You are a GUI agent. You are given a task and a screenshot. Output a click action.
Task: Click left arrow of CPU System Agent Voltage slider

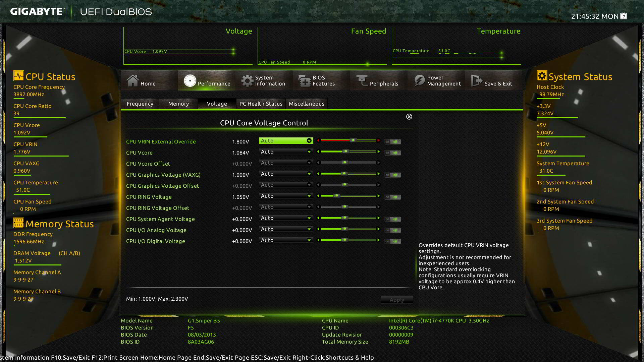point(318,218)
